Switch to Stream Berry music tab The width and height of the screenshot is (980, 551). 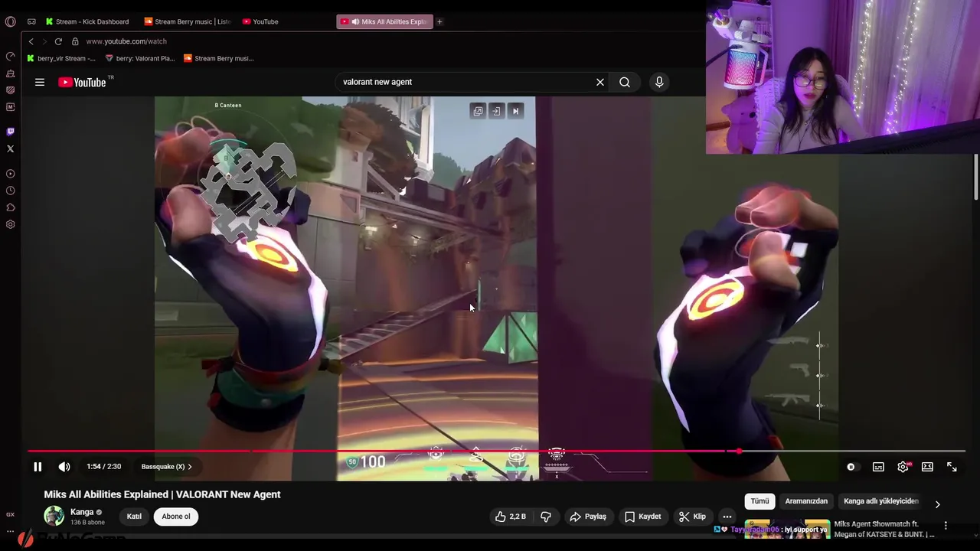pos(188,21)
